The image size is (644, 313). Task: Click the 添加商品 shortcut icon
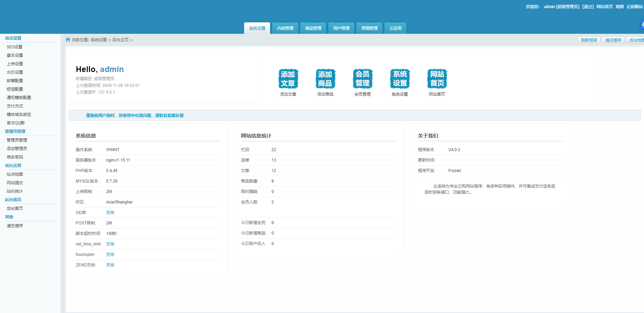(325, 79)
